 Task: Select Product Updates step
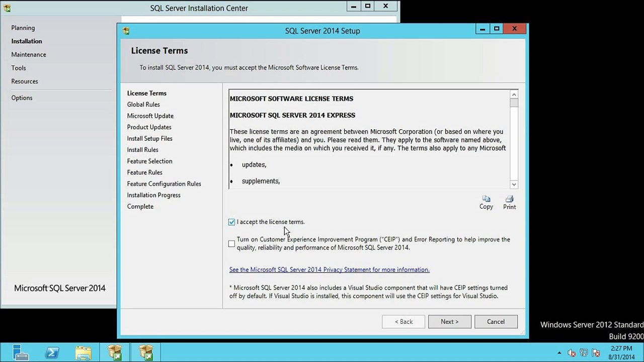point(149,127)
